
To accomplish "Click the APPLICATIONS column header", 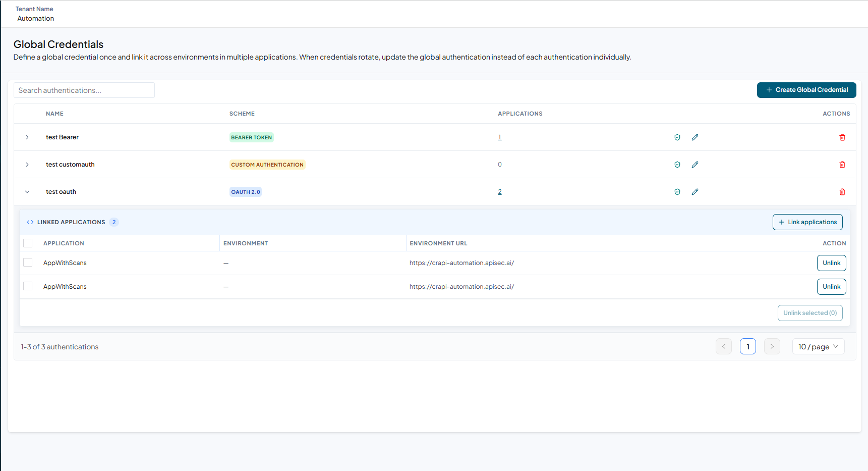I will [520, 114].
